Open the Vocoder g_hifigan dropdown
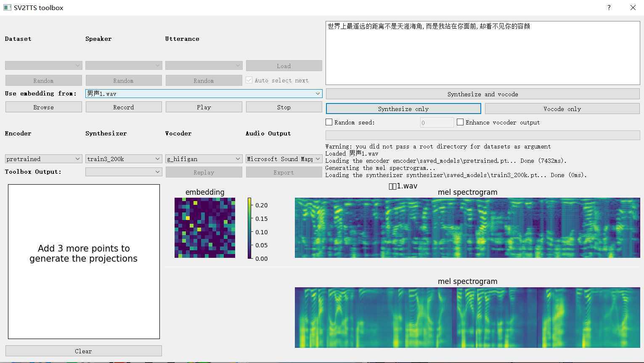644x363 pixels. coord(204,159)
